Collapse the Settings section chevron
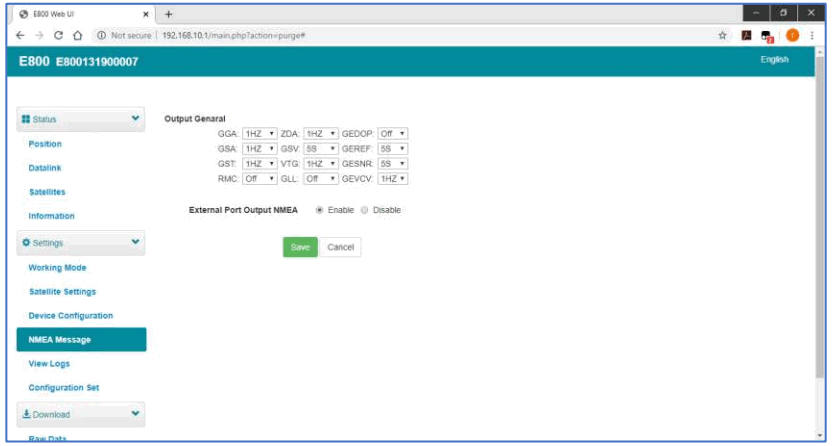Screen dimensions: 833x446 (135, 242)
